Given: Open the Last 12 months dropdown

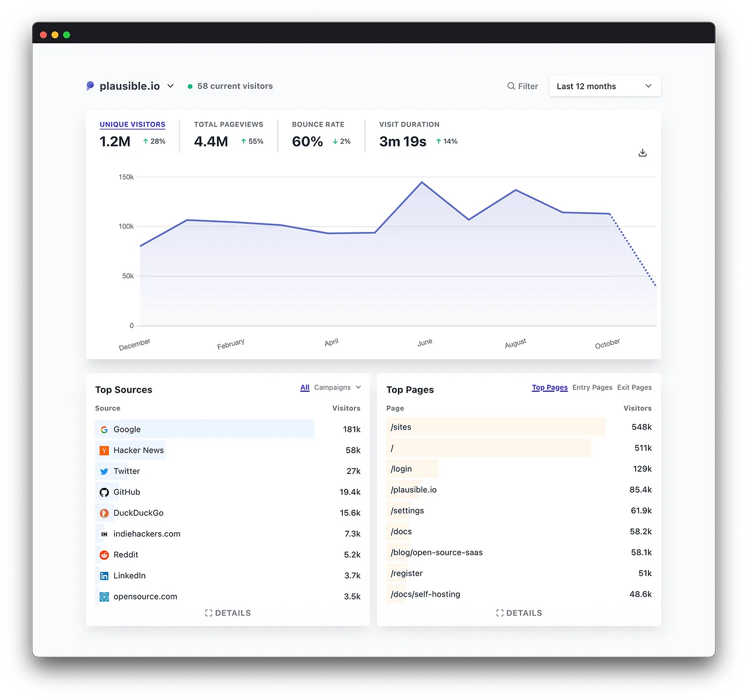Looking at the screenshot, I should (x=605, y=86).
